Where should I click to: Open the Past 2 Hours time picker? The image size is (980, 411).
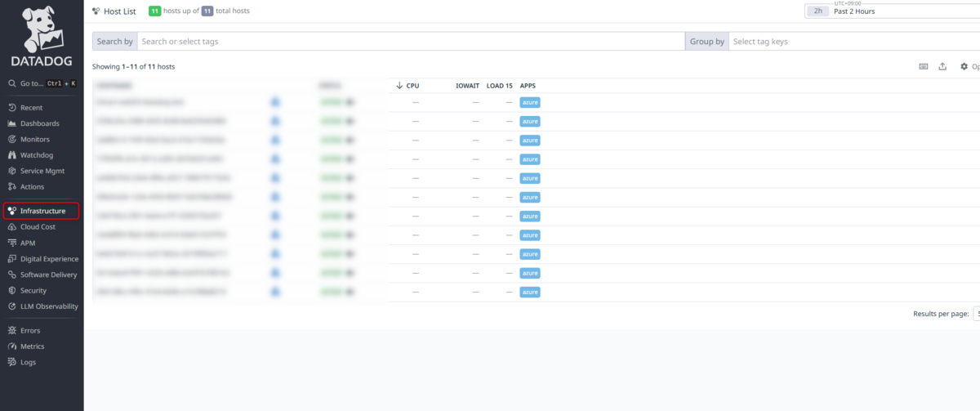[x=892, y=11]
